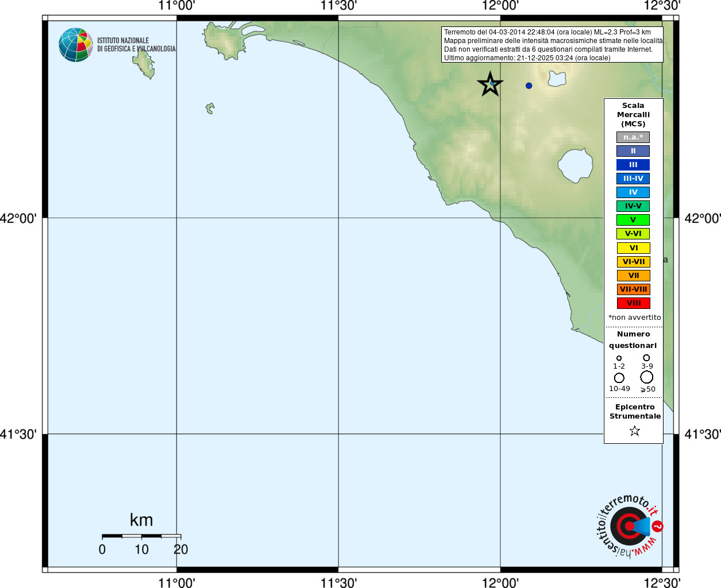Click the top 11°30' longitude label
This screenshot has height=588, width=721.
338,6
